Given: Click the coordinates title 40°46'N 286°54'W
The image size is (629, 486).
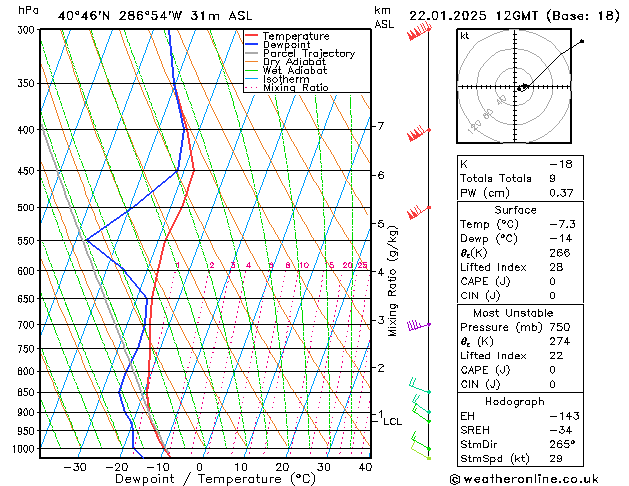Looking at the screenshot, I should click(x=127, y=15).
